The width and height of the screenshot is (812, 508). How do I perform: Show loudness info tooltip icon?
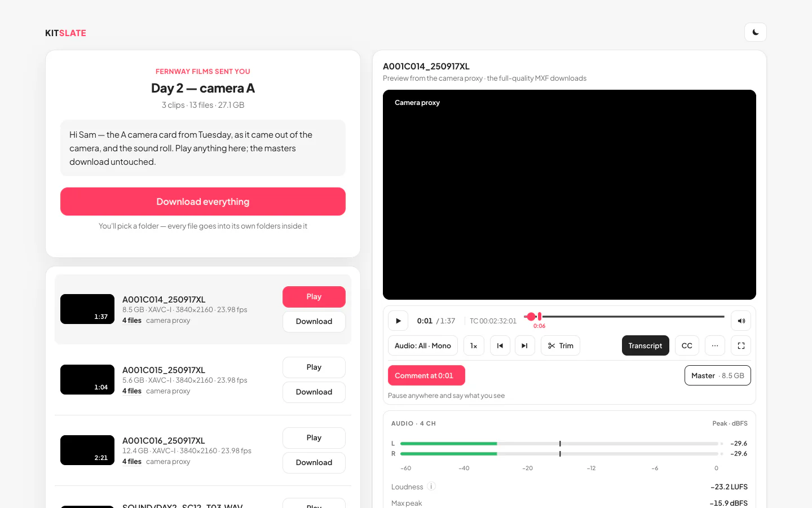(431, 487)
